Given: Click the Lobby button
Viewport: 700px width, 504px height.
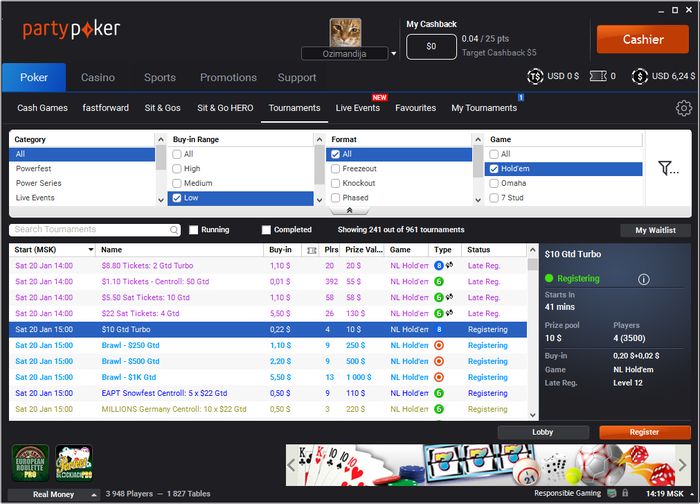Looking at the screenshot, I should coord(543,432).
